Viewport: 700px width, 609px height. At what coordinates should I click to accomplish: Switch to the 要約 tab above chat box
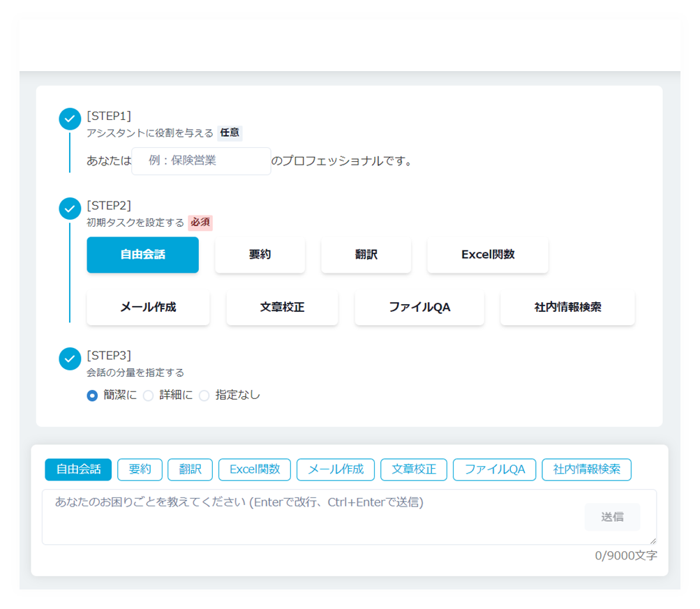tap(140, 469)
